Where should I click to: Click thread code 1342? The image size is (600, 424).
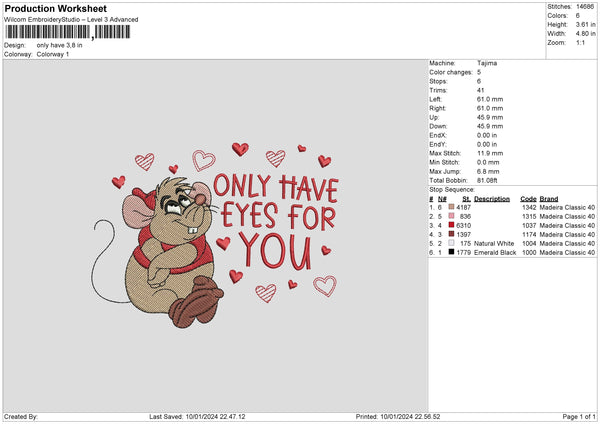(x=529, y=207)
